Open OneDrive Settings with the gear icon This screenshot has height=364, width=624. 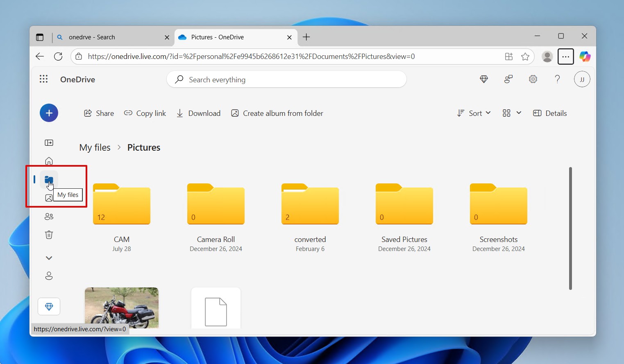pos(533,79)
